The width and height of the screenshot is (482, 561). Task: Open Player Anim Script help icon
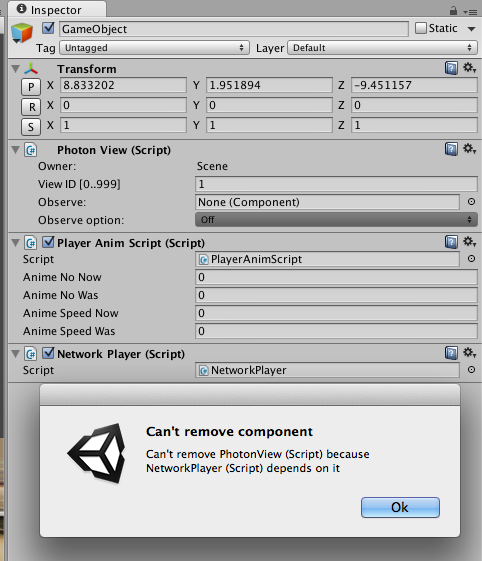(x=452, y=242)
